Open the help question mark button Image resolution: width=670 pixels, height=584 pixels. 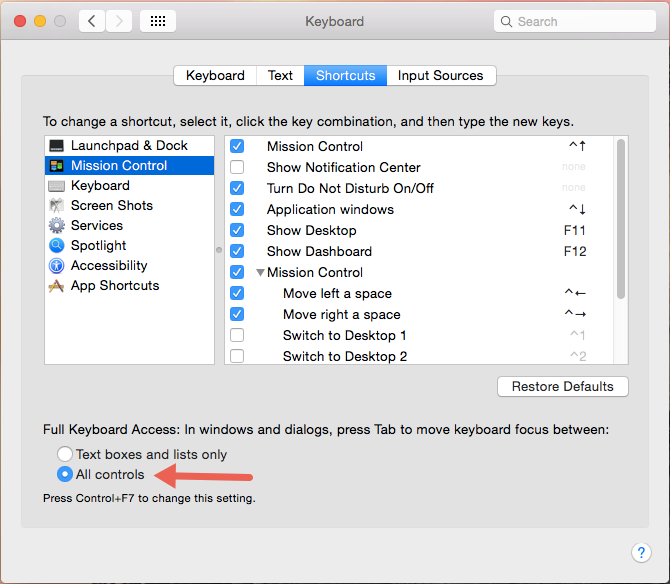pos(642,552)
